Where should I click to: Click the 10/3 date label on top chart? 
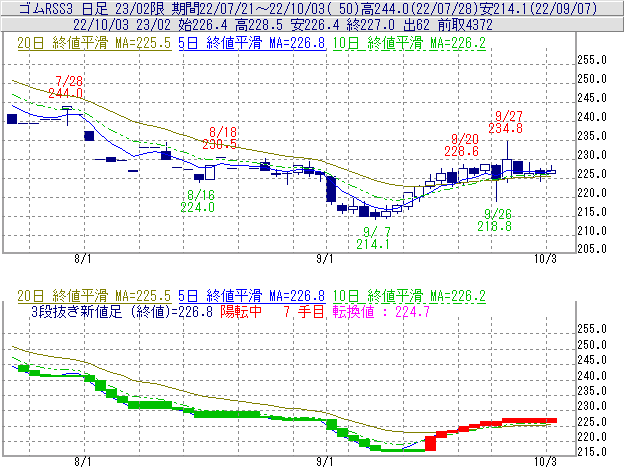click(x=545, y=259)
